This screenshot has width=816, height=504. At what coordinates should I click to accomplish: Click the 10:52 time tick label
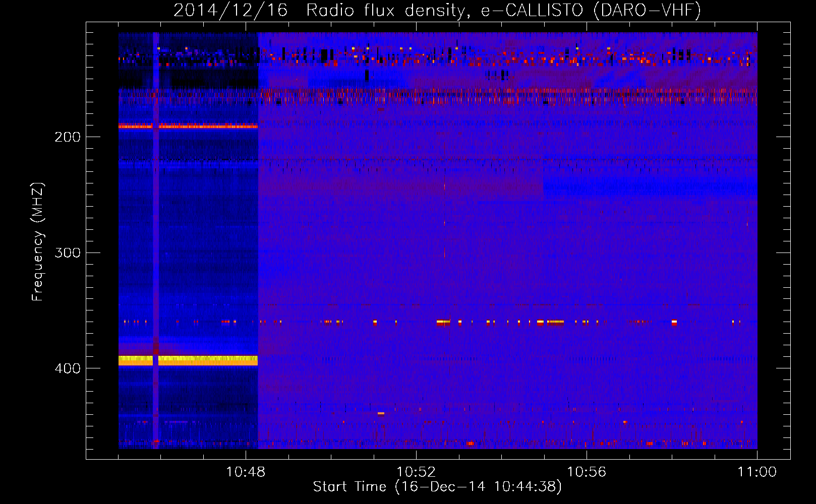[x=416, y=472]
